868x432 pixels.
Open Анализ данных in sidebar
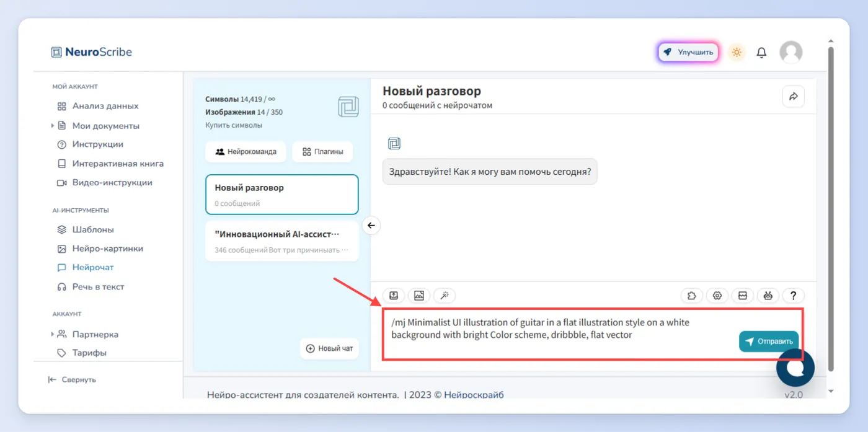pyautogui.click(x=105, y=106)
